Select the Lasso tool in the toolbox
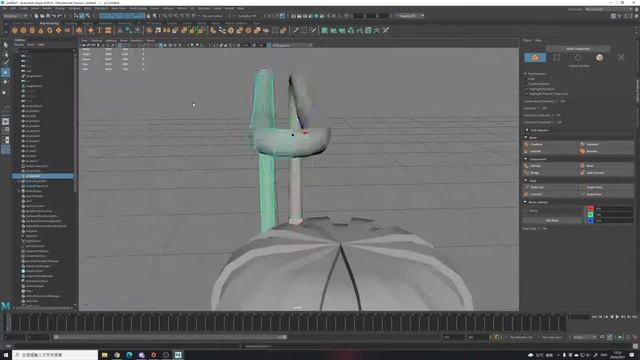Screen dimensions: 640x360 pos(5,54)
